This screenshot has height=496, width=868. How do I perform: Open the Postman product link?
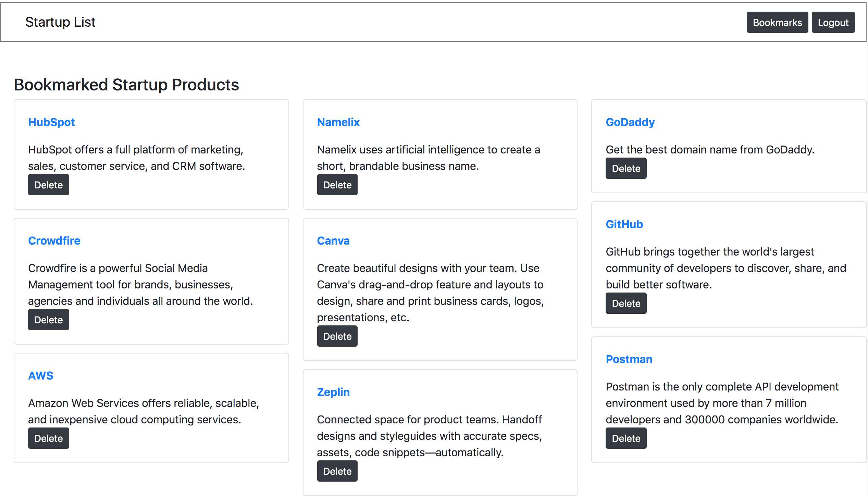629,359
